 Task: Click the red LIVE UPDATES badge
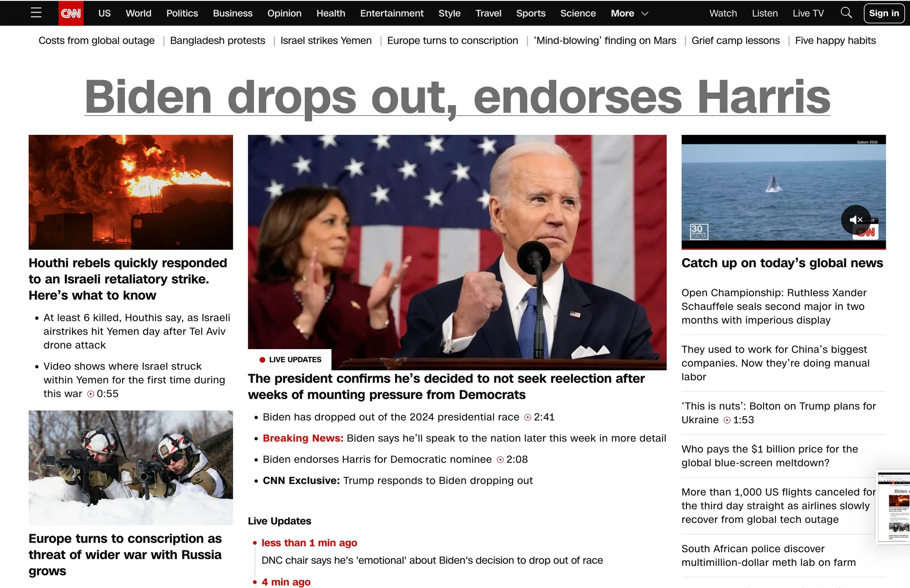click(x=290, y=360)
